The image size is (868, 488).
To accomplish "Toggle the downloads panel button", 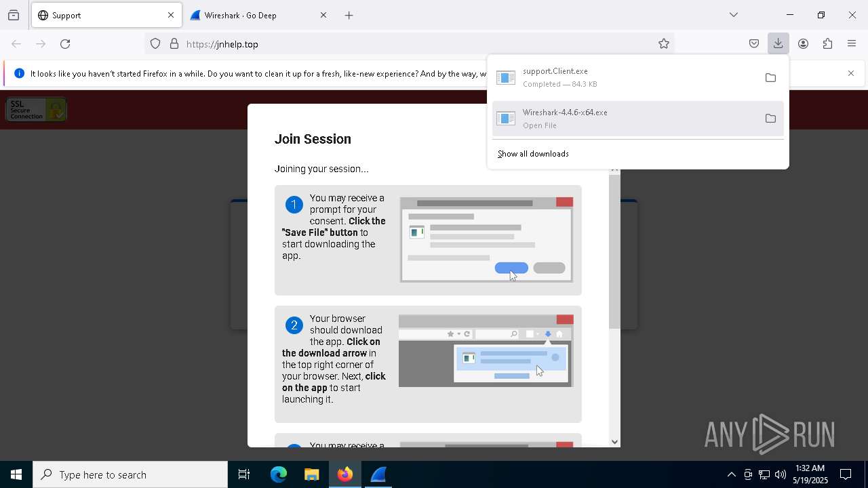I will 778,44.
